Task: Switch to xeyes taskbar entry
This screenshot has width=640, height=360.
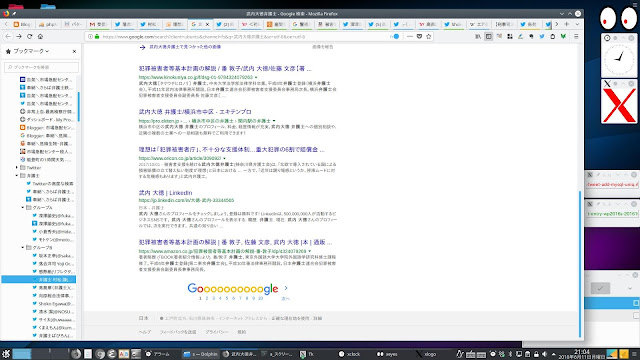Action: [387, 354]
